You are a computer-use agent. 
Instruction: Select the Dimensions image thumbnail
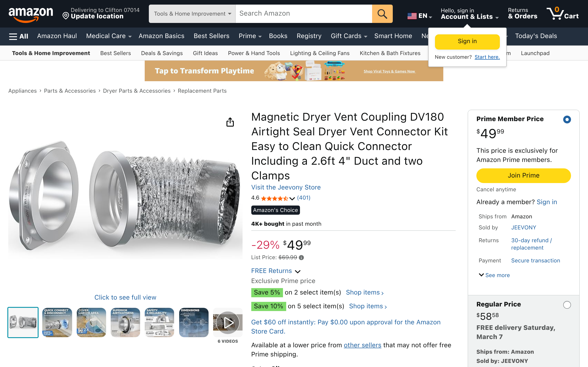[x=194, y=322]
